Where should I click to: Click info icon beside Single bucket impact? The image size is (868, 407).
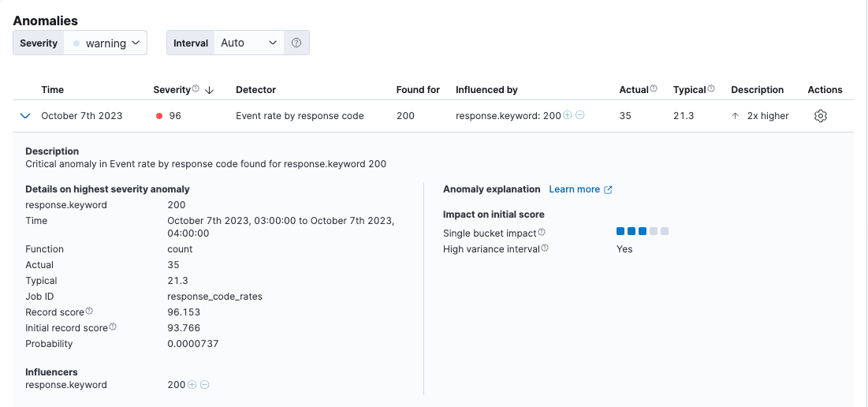pos(542,233)
